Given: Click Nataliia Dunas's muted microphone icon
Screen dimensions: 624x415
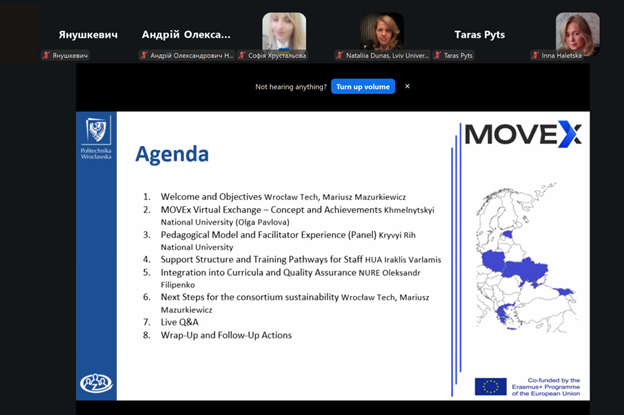Looking at the screenshot, I should point(340,56).
